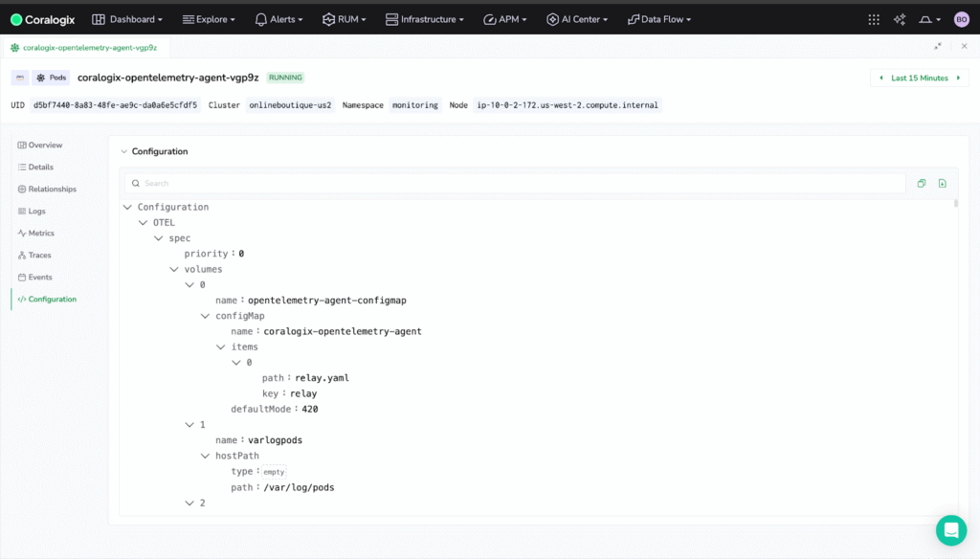
Task: Collapse items entry 0 with relay.yaml
Action: coord(236,363)
